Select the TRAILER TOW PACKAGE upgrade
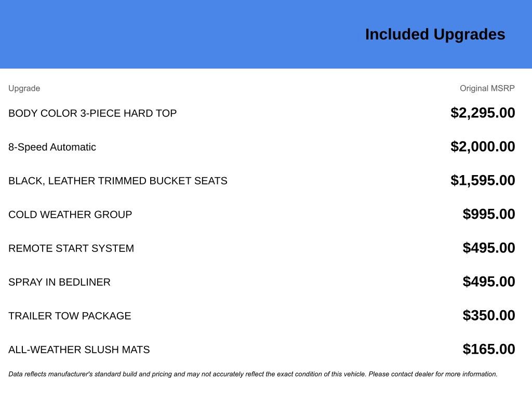 (70, 316)
